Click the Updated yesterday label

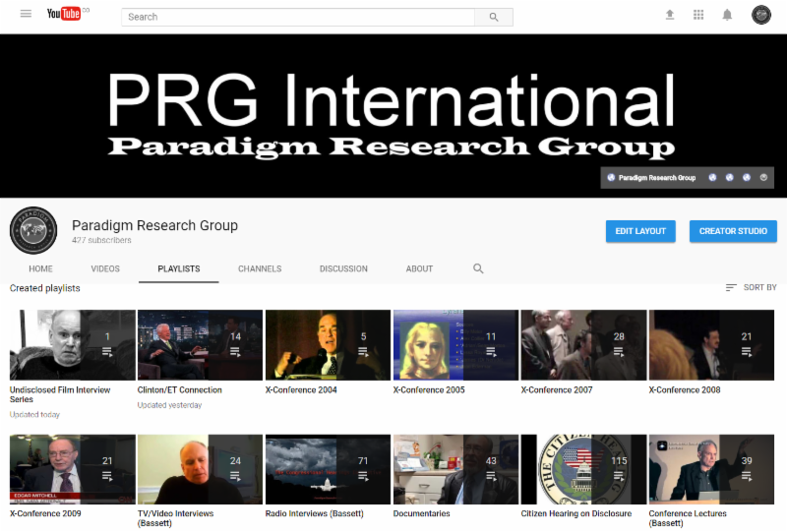point(169,405)
